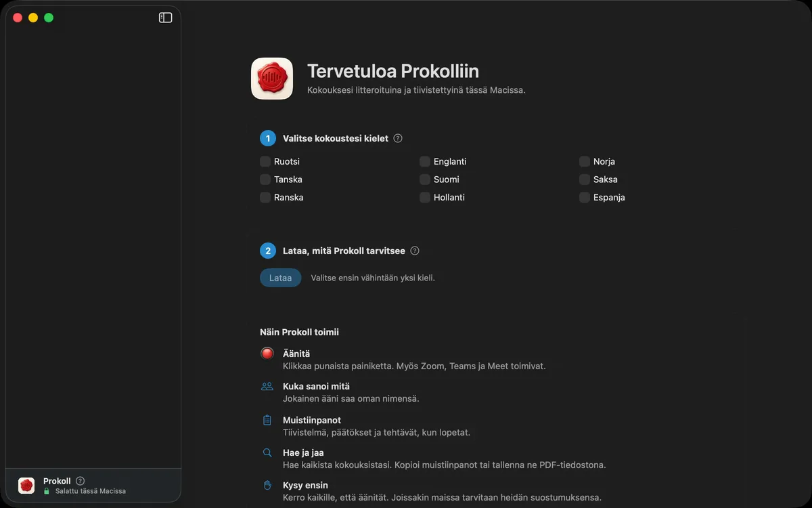Open help next to Lataa, mitä Prokoll tarvitsee
Image resolution: width=812 pixels, height=508 pixels.
(x=415, y=251)
